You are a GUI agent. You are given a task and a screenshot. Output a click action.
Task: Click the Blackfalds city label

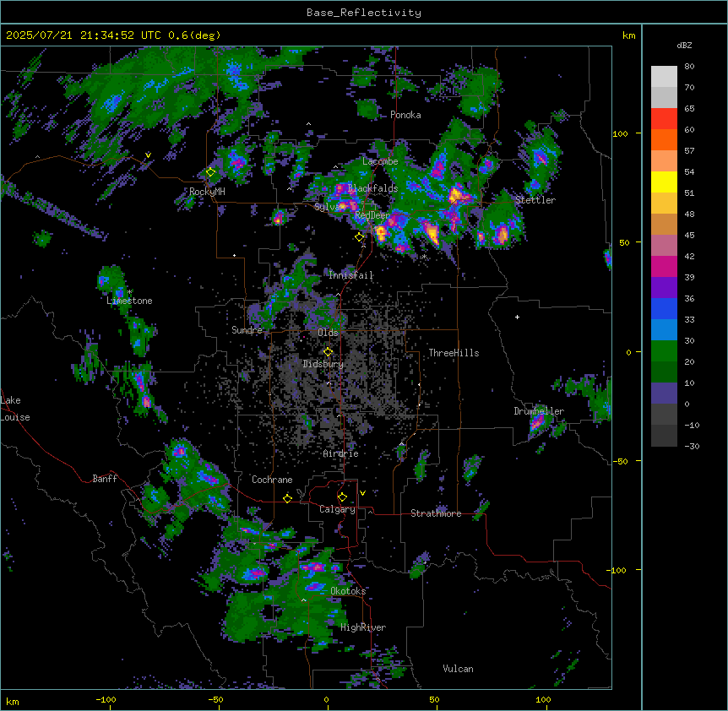point(372,188)
